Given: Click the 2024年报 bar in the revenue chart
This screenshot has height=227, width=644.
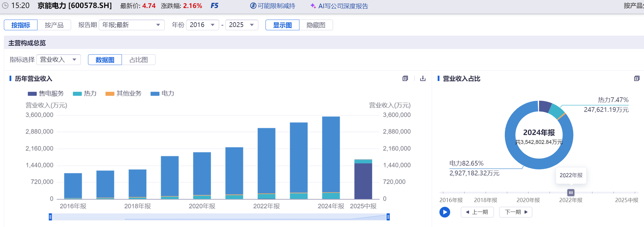Looking at the screenshot, I should tap(331, 154).
